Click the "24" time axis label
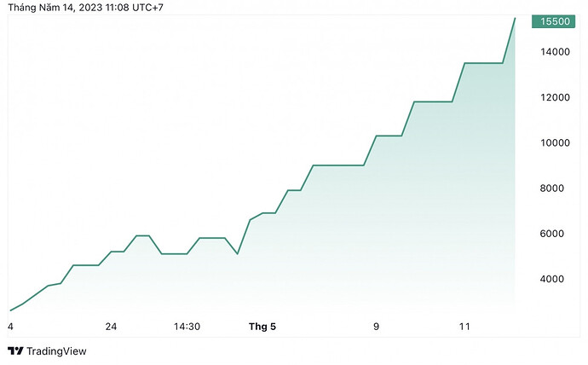 (111, 327)
